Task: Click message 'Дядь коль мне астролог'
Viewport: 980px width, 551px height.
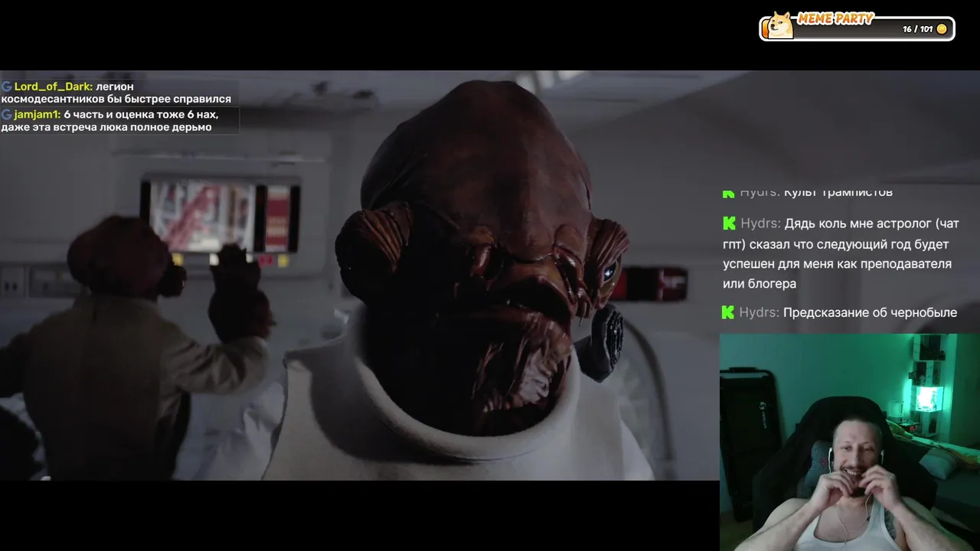Action: 841,253
